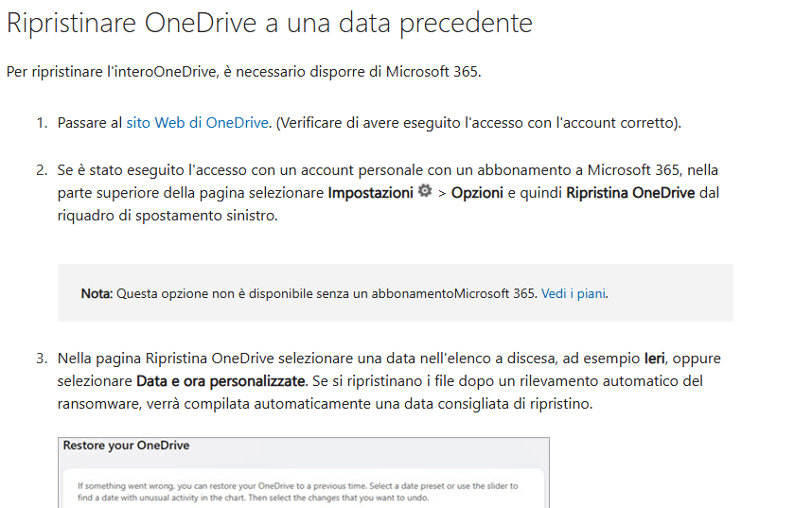Viewport: 812px width, 508px height.
Task: Click bold "Data e ora personalizzate" text
Action: tap(221, 381)
